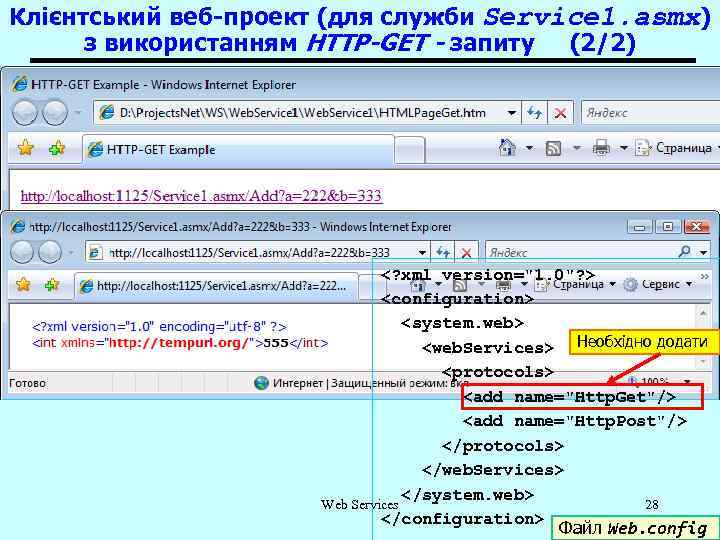Viewport: 720px width, 540px height.
Task: Click opening <webServices> line
Action: point(488,348)
